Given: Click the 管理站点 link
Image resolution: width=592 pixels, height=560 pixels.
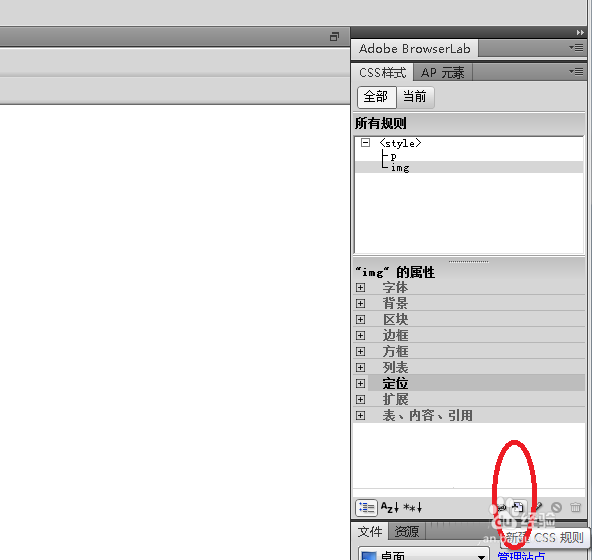Looking at the screenshot, I should 521,555.
